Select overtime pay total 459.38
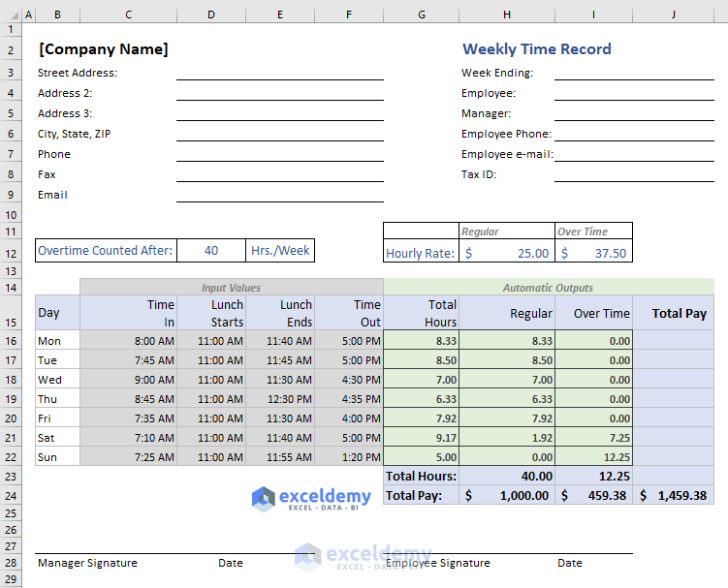Viewport: 728px width, 588px height. pos(594,496)
